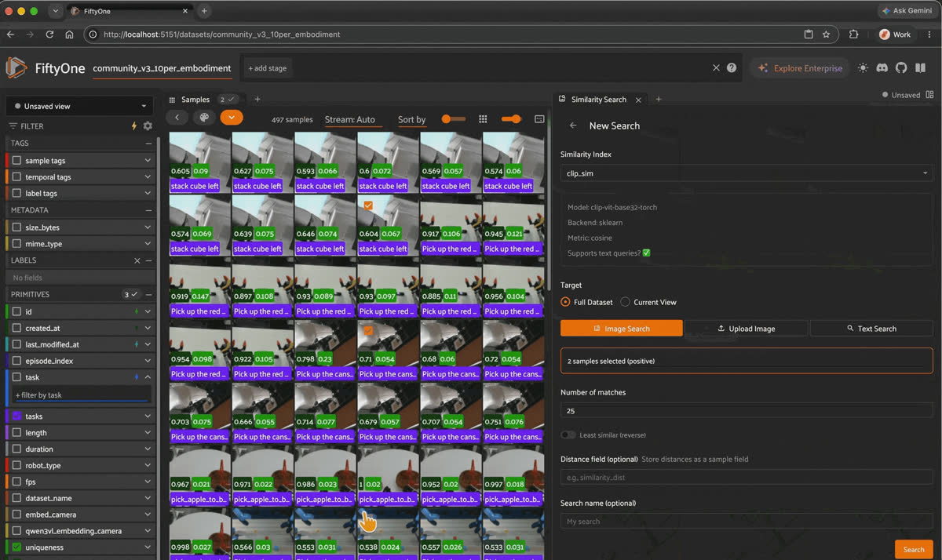Image resolution: width=942 pixels, height=560 pixels.
Task: Adjust the grid zoom slider
Action: [x=511, y=119]
